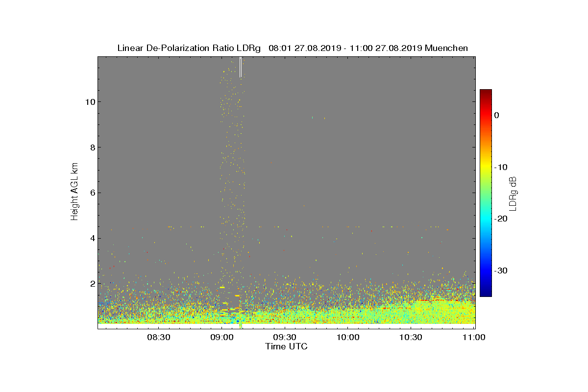Click the 08:30 time tick label

coord(159,337)
